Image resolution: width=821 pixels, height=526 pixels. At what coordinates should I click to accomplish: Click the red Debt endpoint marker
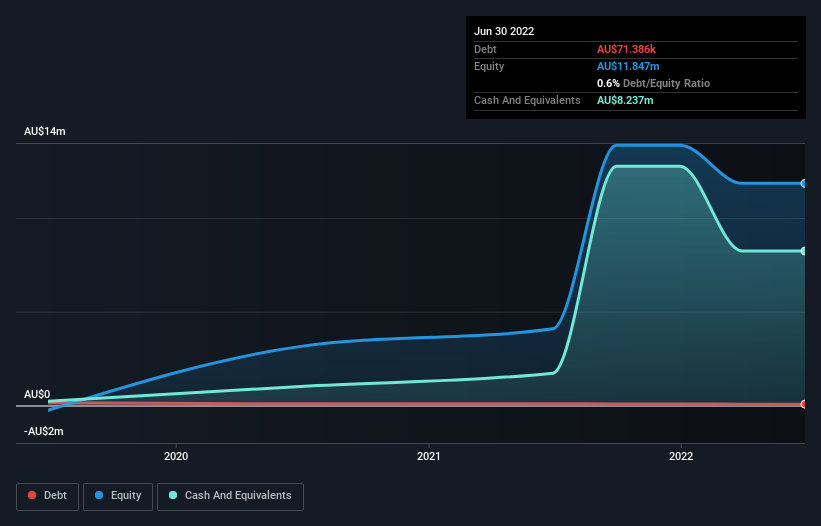click(804, 404)
